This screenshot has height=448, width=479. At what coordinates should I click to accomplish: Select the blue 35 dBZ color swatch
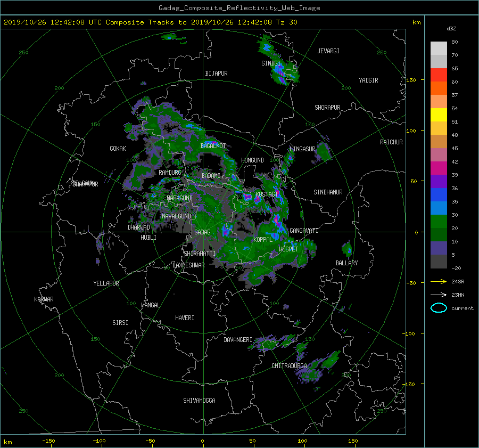[x=439, y=195]
